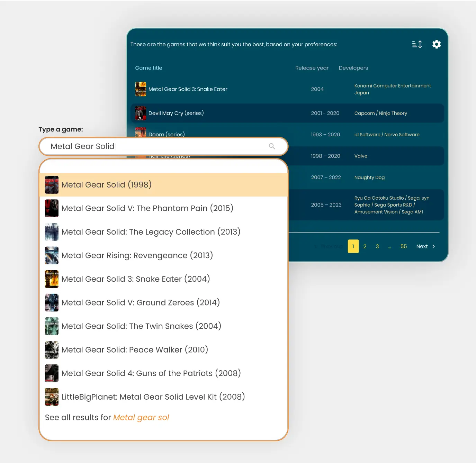Viewport: 476px width, 464px height.
Task: Click Metal Gear Rising cover thumbnail
Action: [x=52, y=255]
